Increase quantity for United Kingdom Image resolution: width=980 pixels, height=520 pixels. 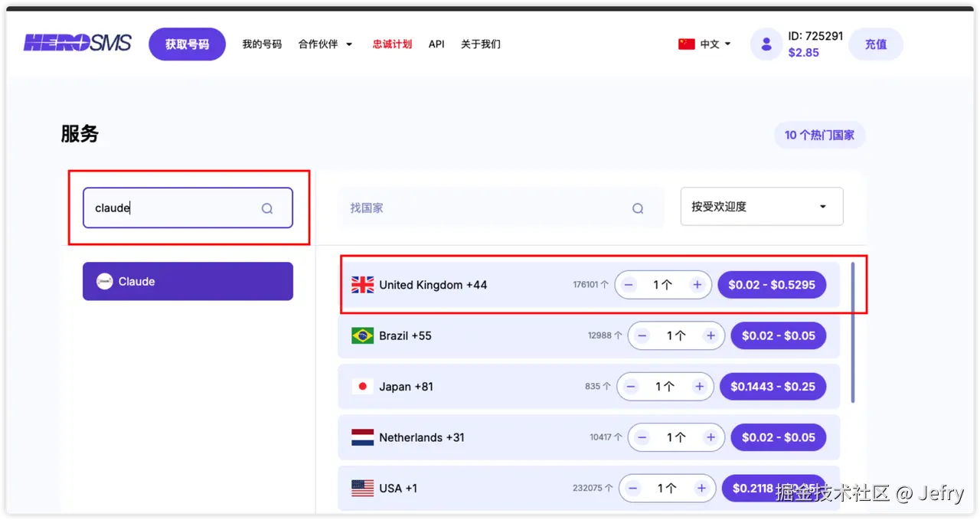click(697, 285)
